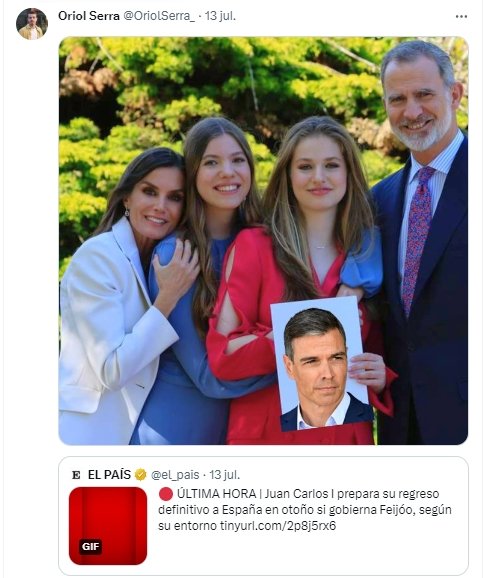Follow the tinyurl.com/2p8j5rx6 link

[x=278, y=526]
